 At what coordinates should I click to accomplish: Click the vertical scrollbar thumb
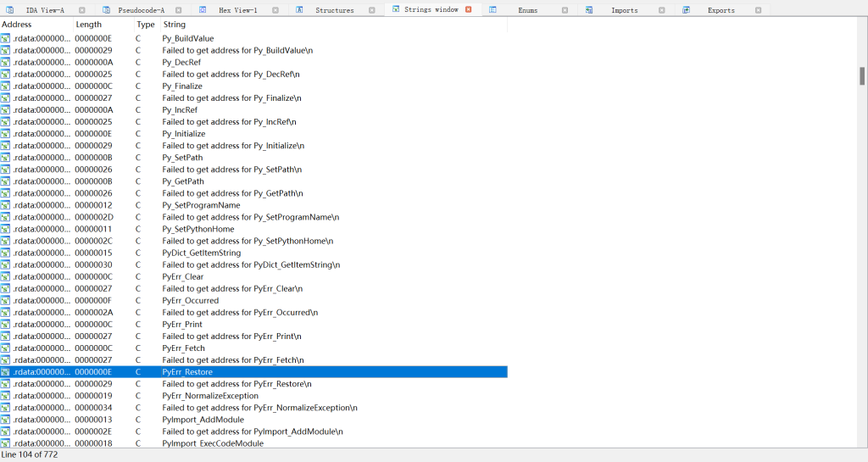tap(862, 76)
